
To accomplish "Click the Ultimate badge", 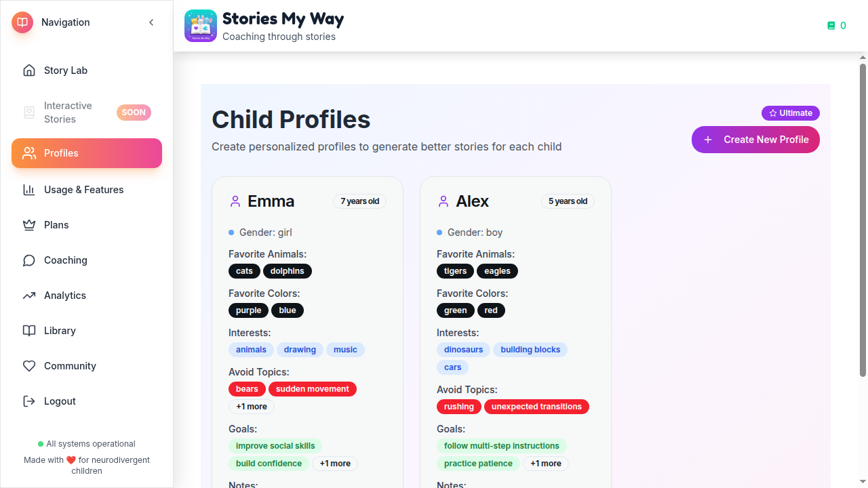I will (x=790, y=113).
